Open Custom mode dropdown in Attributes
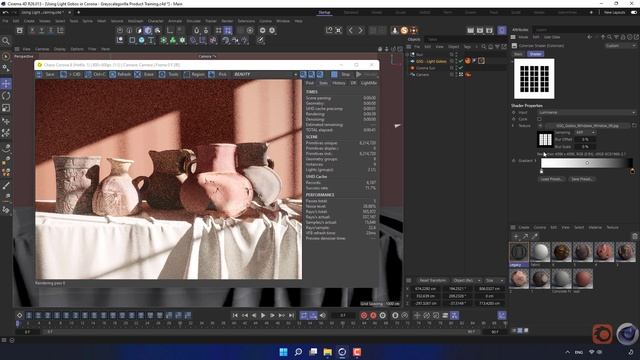 coord(620,46)
